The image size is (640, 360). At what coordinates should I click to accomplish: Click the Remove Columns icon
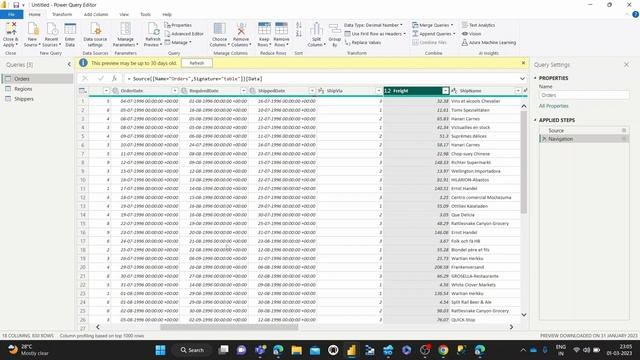click(x=241, y=29)
